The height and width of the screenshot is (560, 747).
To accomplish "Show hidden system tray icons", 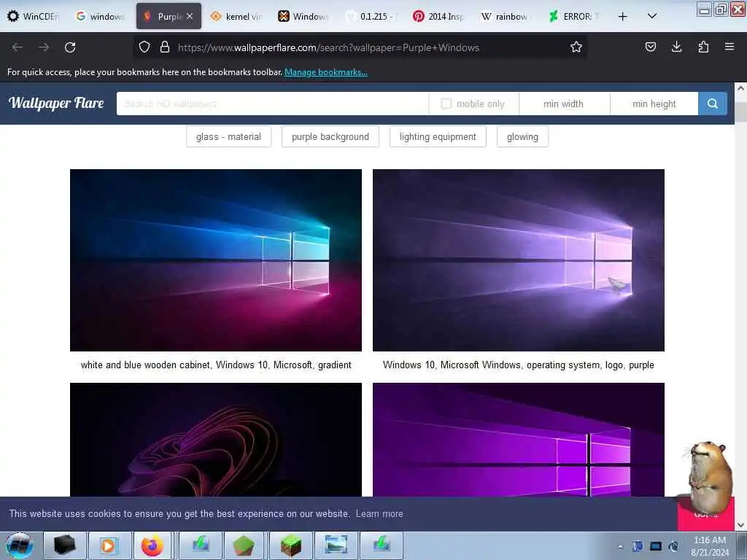I will (x=620, y=546).
